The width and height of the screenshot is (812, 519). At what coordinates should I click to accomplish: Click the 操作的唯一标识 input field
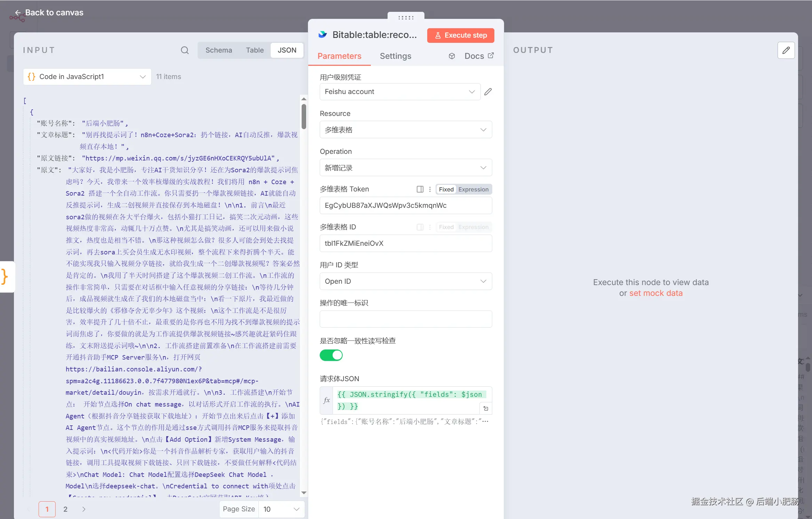pos(406,319)
